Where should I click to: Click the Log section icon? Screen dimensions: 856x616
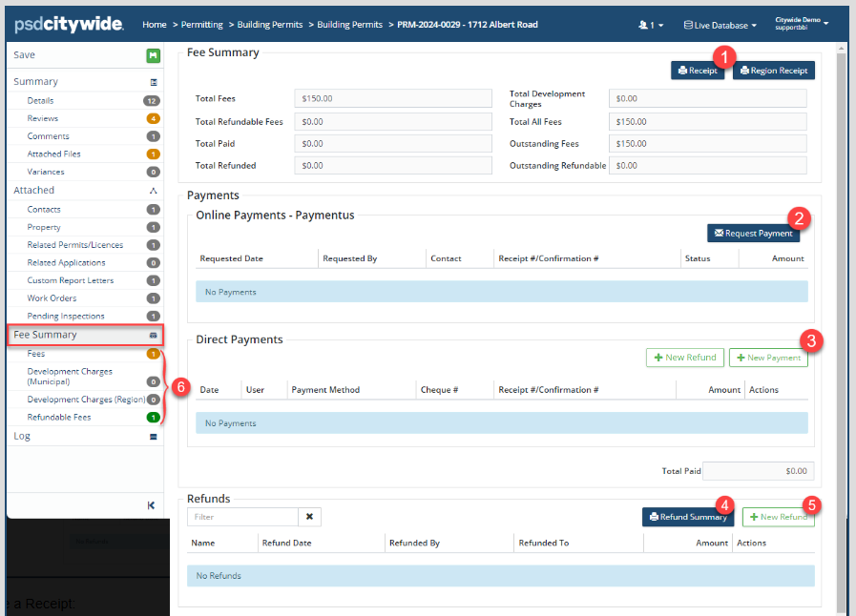153,437
